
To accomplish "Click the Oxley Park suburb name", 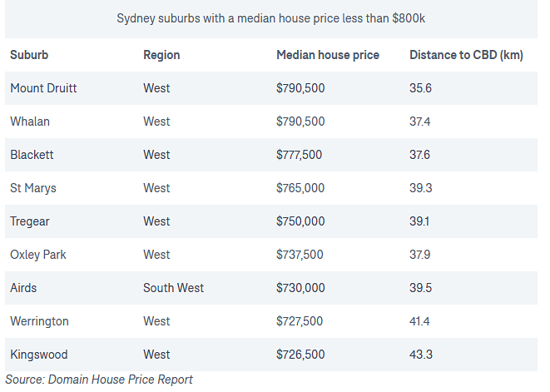I will [38, 255].
